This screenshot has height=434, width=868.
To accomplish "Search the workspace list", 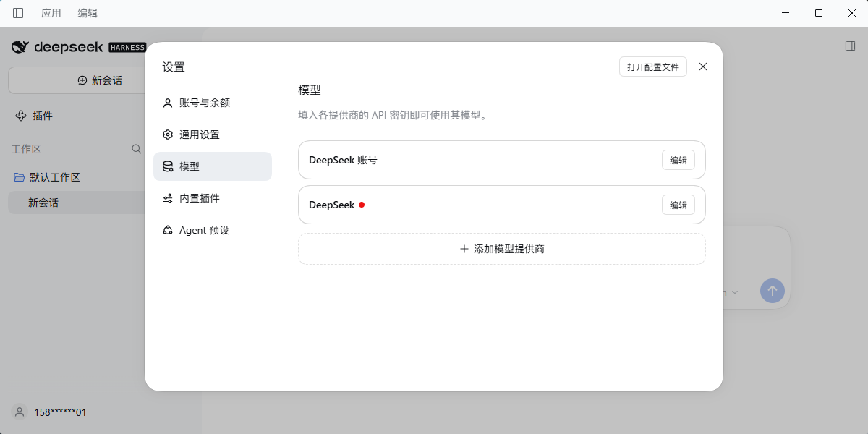I will [137, 149].
